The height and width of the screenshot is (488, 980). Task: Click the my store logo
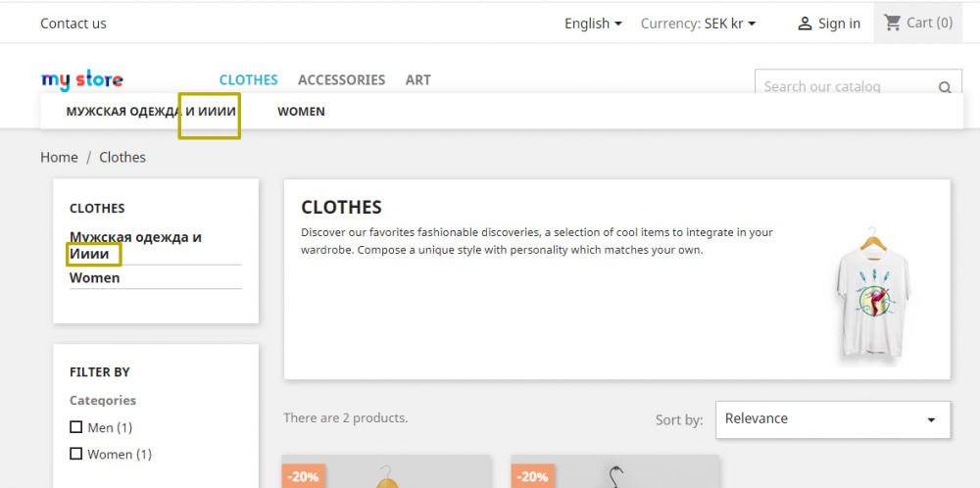82,80
